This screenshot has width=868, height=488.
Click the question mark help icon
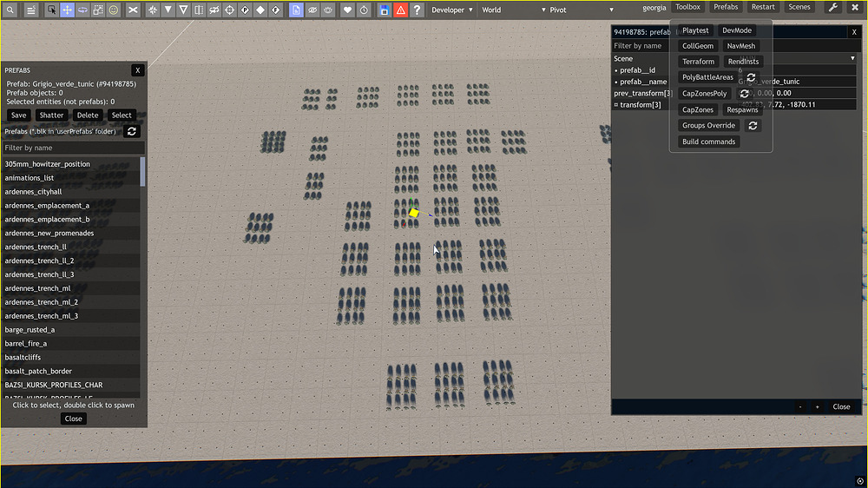417,10
